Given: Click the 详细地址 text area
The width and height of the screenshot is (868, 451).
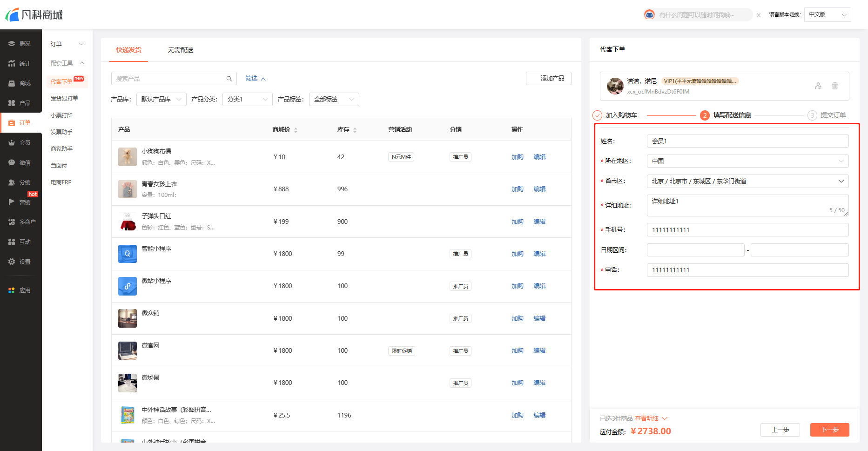Looking at the screenshot, I should click(747, 205).
